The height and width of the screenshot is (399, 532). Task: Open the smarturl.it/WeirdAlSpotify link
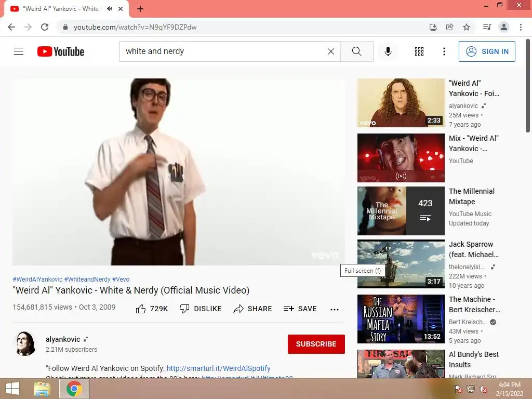[219, 368]
